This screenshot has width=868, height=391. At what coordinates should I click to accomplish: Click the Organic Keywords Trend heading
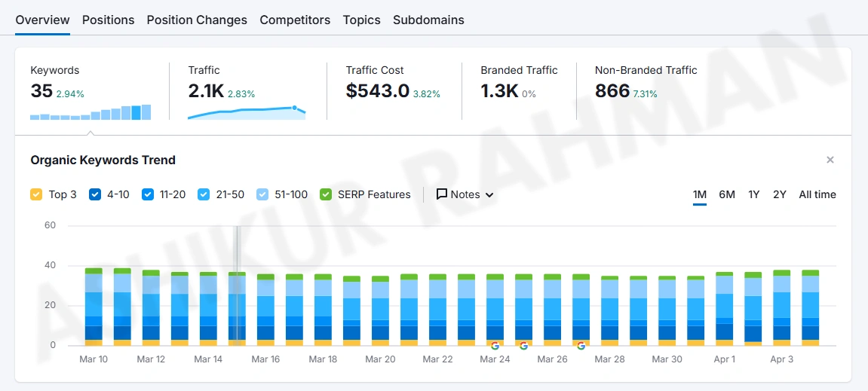tap(103, 160)
